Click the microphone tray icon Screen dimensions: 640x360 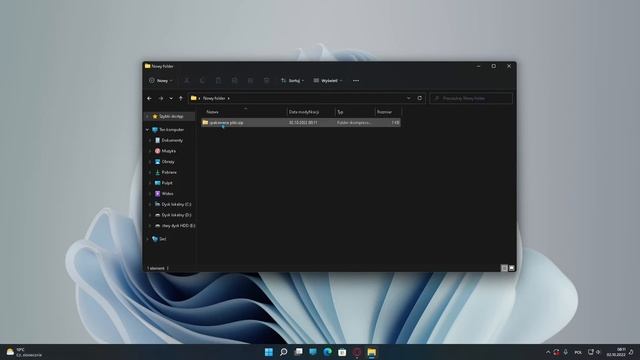pos(566,352)
